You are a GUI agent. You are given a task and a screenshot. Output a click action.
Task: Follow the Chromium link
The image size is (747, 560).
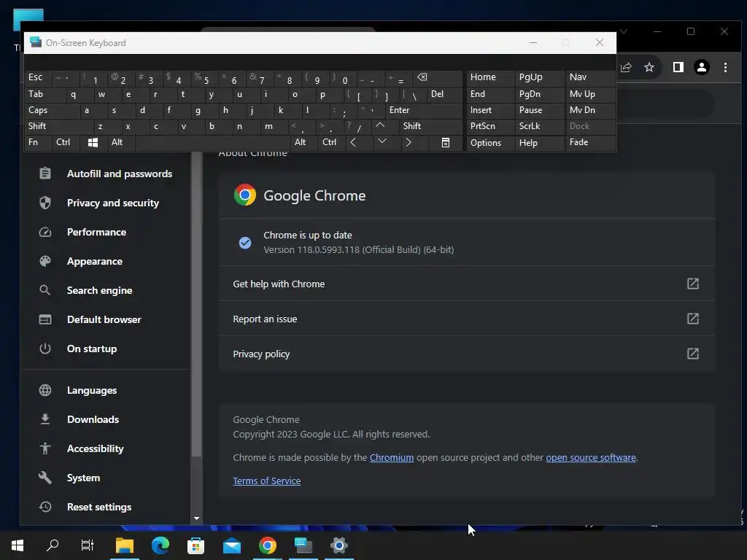(392, 458)
